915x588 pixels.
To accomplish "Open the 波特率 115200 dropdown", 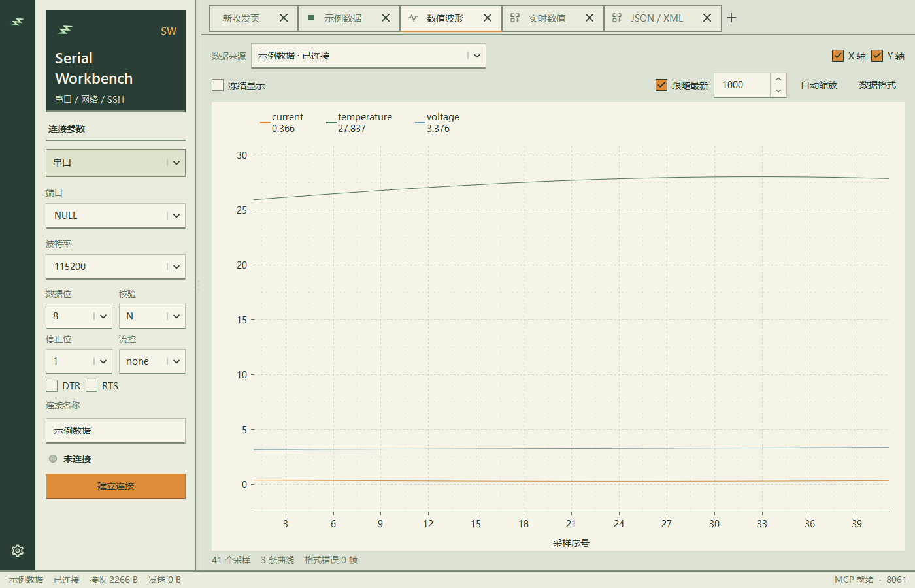I will tap(116, 267).
